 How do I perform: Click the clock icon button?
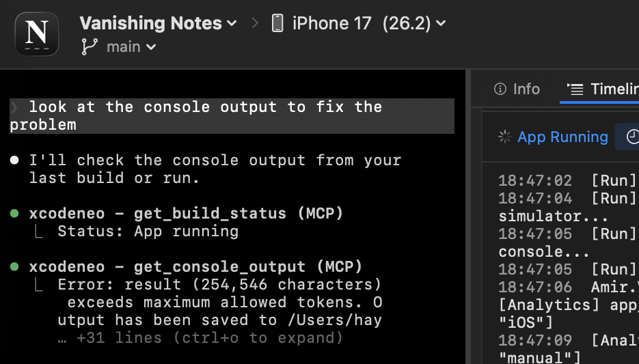631,137
